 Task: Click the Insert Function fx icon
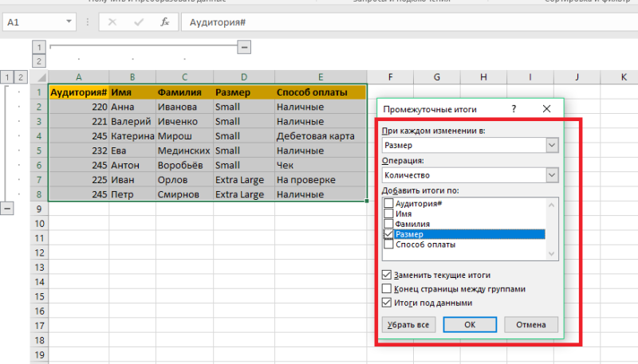pos(164,22)
